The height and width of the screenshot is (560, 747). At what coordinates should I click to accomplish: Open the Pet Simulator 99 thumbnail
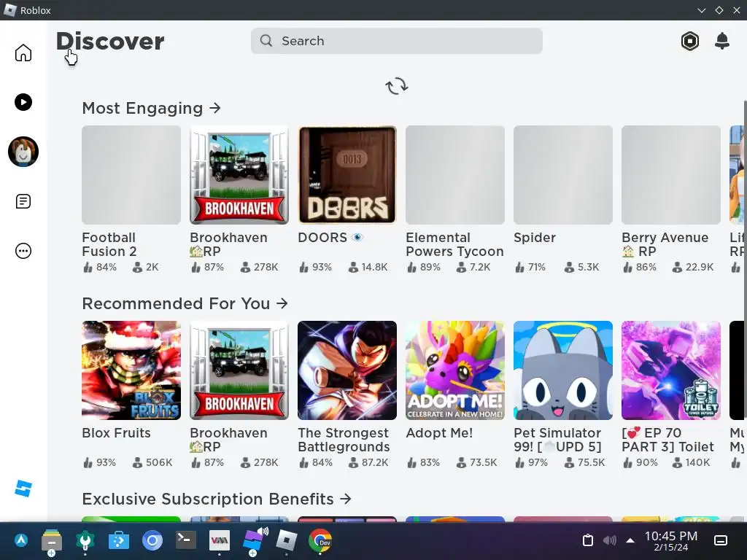tap(563, 370)
